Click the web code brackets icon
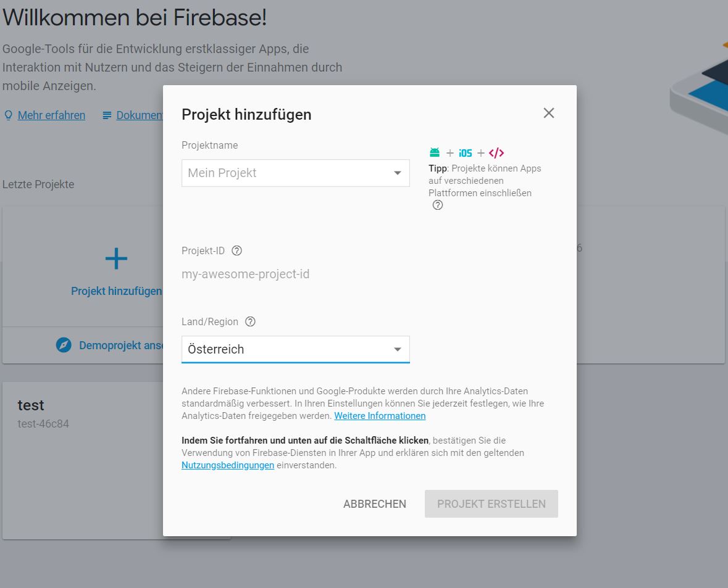Screen dimensions: 728x588 point(496,152)
